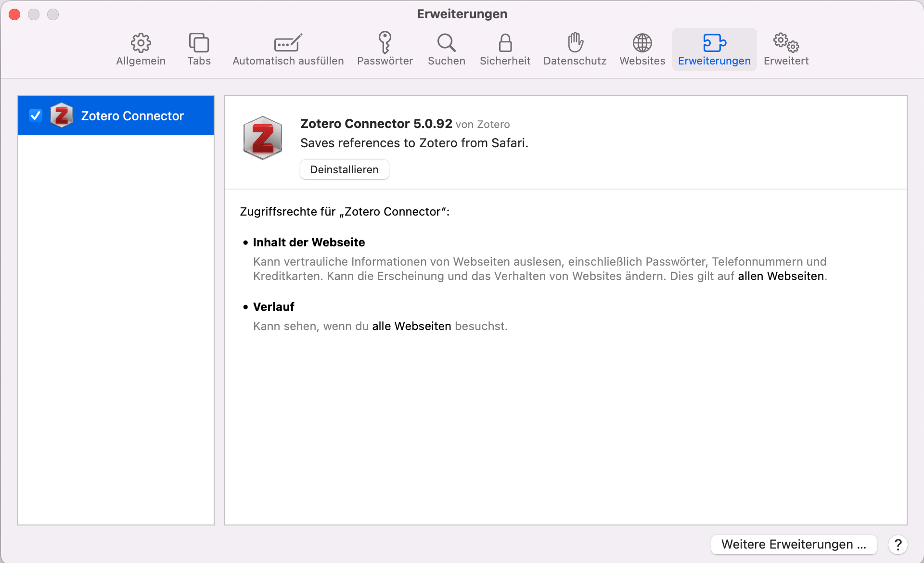Click the 'Zotero Connector 5.0.92' title text
924x563 pixels.
376,124
